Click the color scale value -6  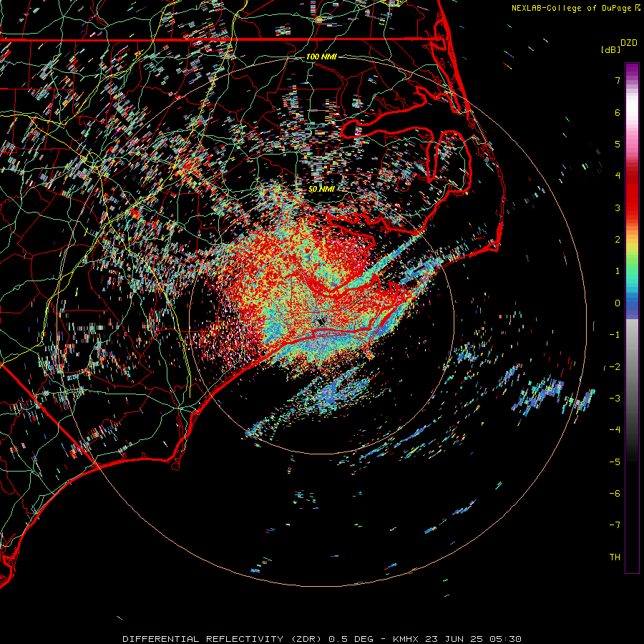[x=615, y=494]
